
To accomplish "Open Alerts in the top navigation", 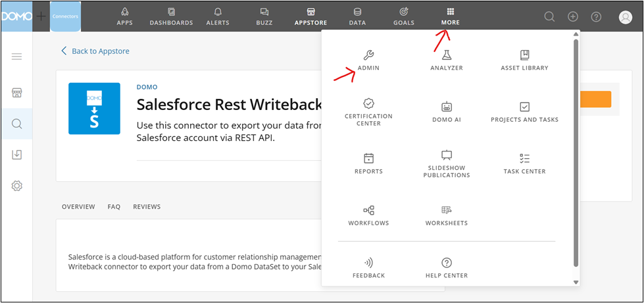I will pyautogui.click(x=218, y=17).
